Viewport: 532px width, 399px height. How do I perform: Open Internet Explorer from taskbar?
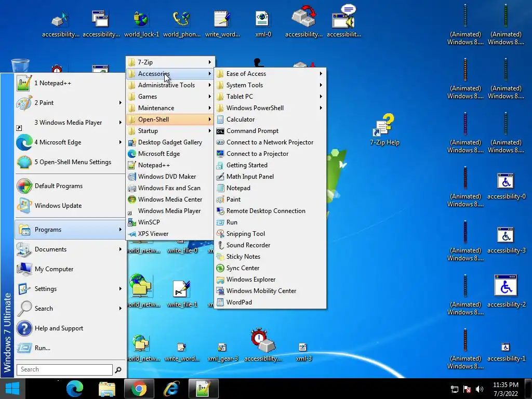[x=171, y=389]
